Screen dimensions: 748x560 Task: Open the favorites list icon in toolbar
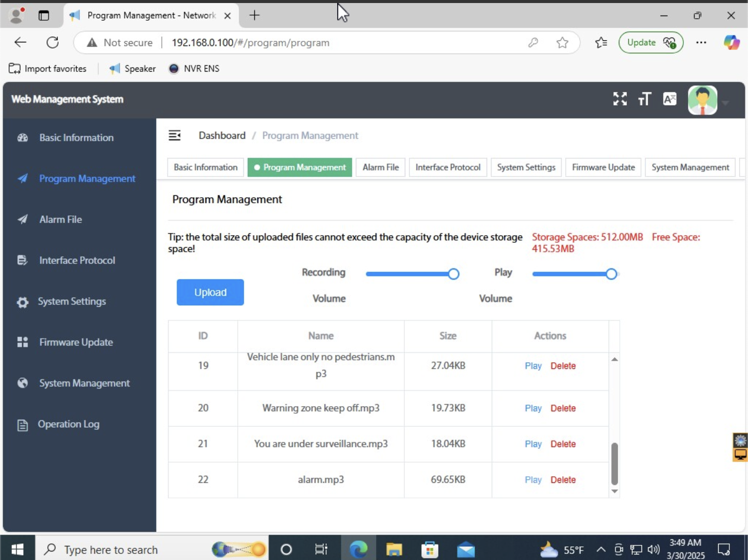click(601, 43)
